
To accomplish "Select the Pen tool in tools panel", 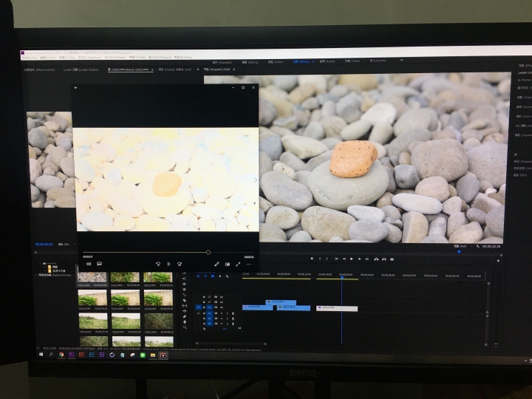I will pyautogui.click(x=184, y=316).
